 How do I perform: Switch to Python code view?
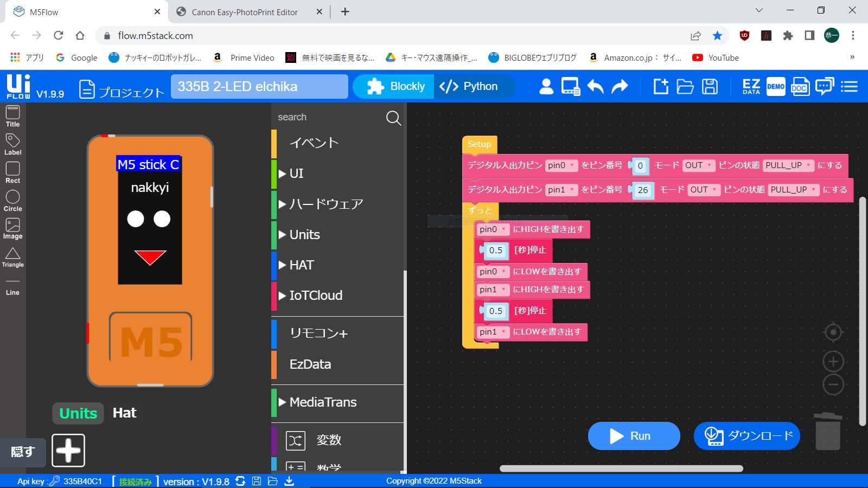click(469, 87)
